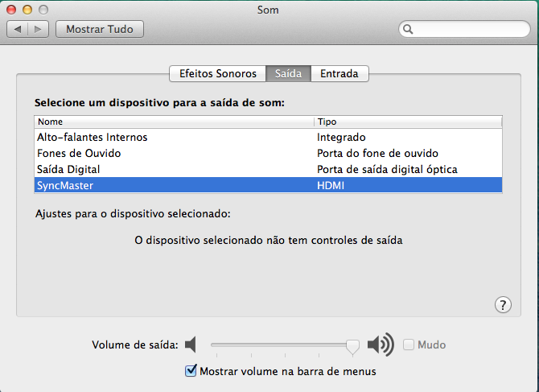Sort devices by the Nome column header

(x=173, y=122)
